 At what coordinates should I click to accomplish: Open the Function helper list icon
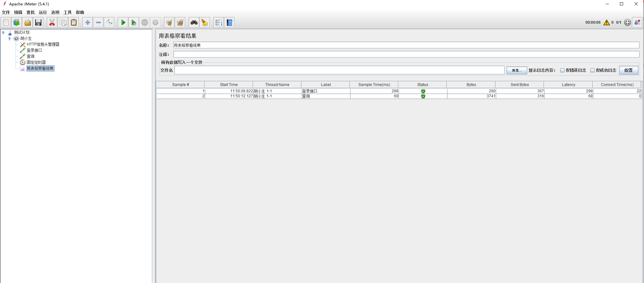pos(219,22)
